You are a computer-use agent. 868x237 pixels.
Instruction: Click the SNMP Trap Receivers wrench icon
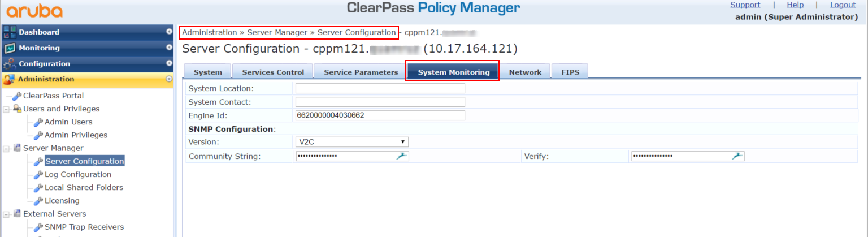click(x=38, y=227)
